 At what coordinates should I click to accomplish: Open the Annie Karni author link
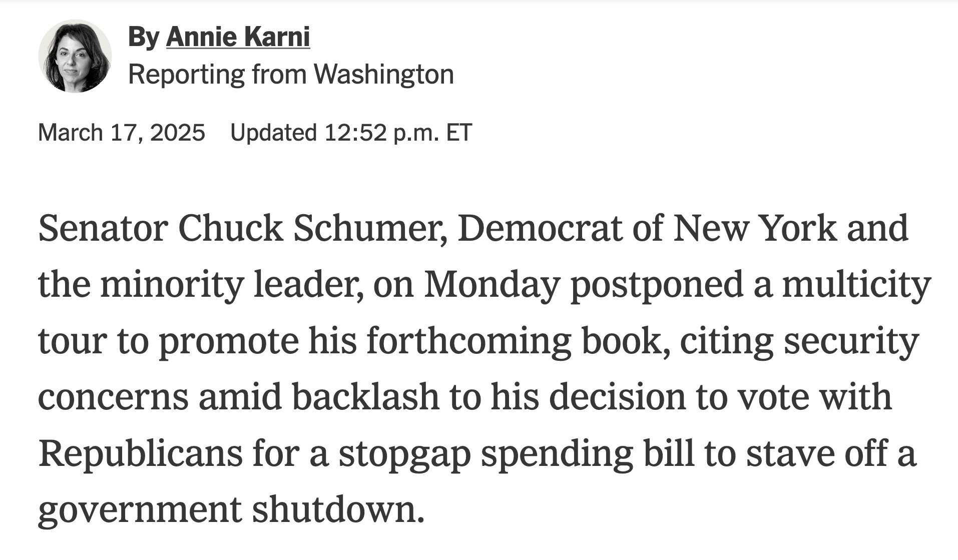(238, 37)
